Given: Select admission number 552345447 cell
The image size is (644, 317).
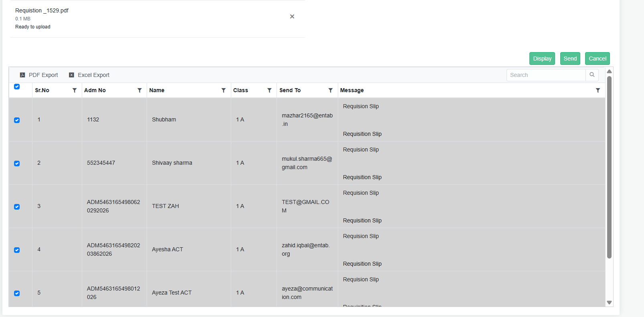Looking at the screenshot, I should point(114,163).
